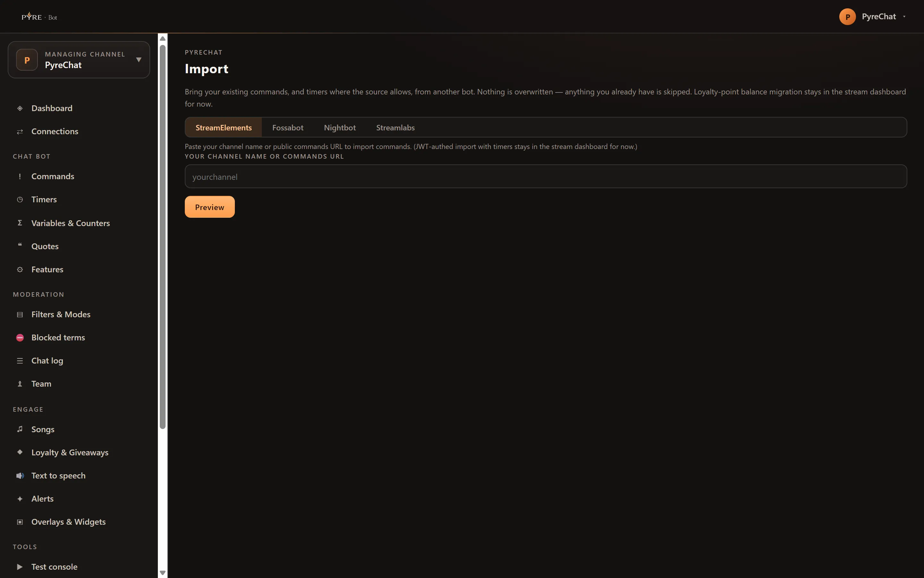924x578 pixels.
Task: Click the Features gear icon
Action: [20, 269]
